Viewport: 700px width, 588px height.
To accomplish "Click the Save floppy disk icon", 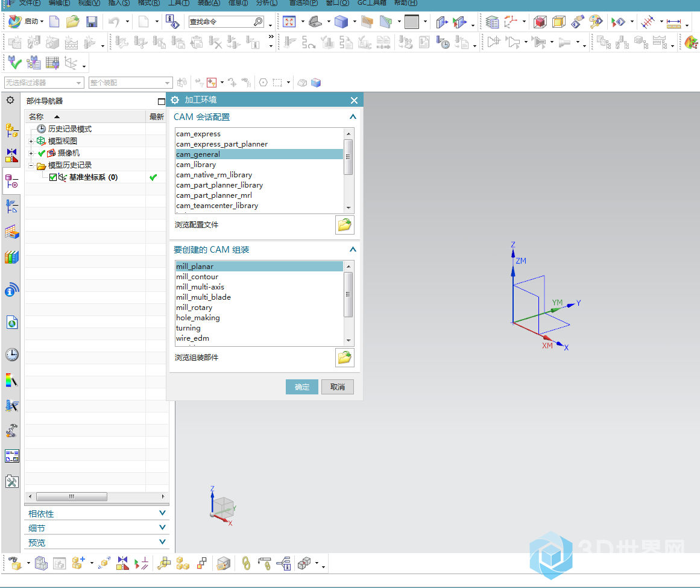I will pos(92,22).
